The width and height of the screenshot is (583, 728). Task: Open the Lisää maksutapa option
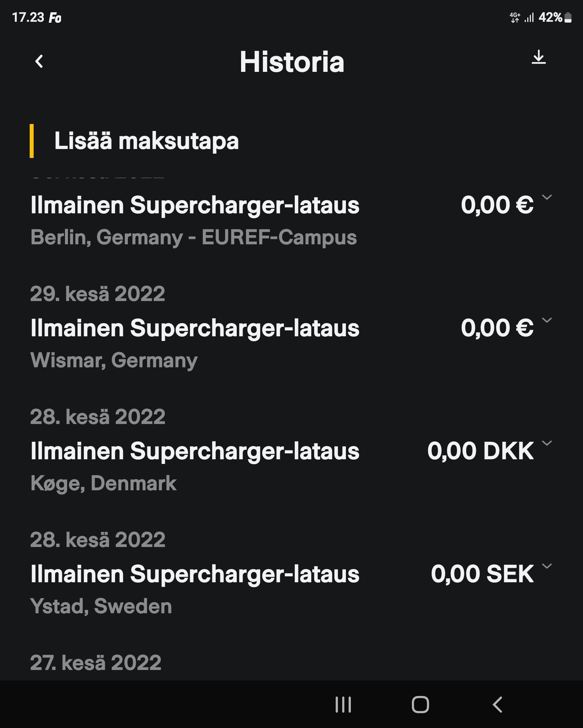[146, 141]
